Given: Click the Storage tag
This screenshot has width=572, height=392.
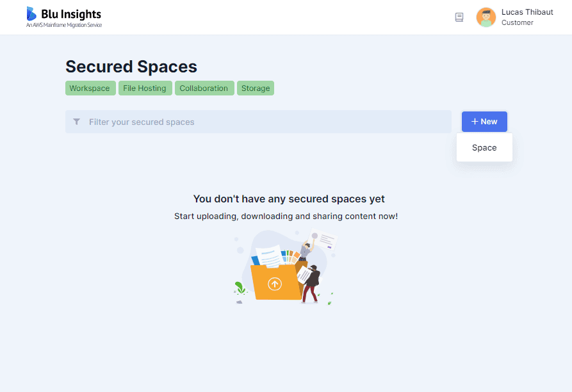Looking at the screenshot, I should pyautogui.click(x=256, y=88).
